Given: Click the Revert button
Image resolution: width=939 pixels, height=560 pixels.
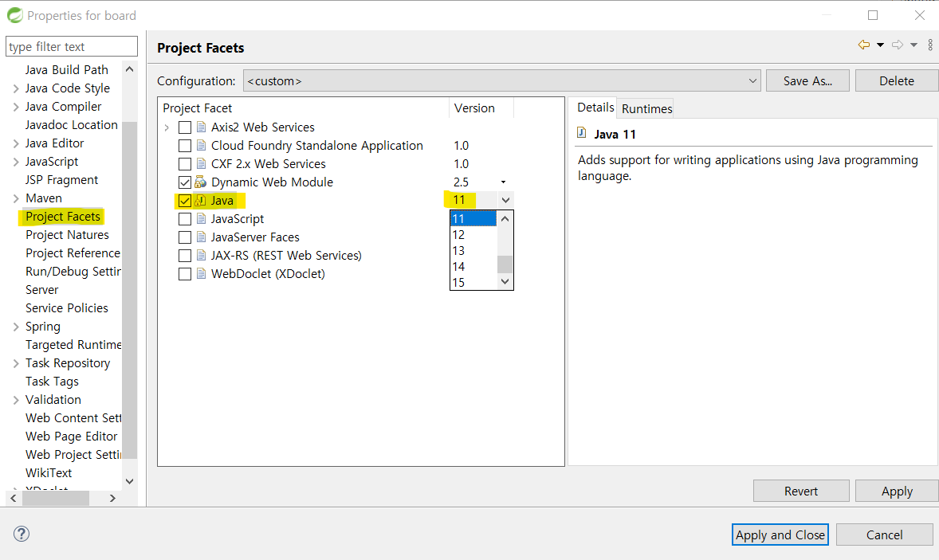Looking at the screenshot, I should [801, 491].
